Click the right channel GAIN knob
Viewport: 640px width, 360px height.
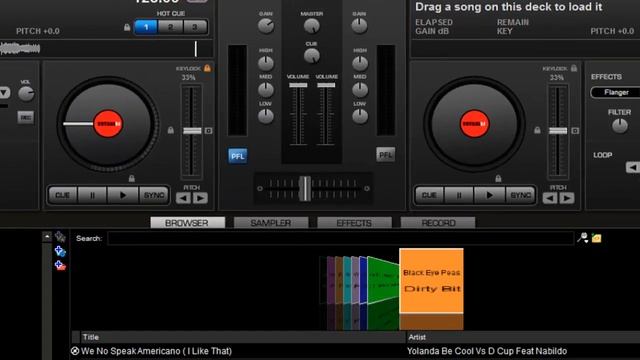point(359,26)
